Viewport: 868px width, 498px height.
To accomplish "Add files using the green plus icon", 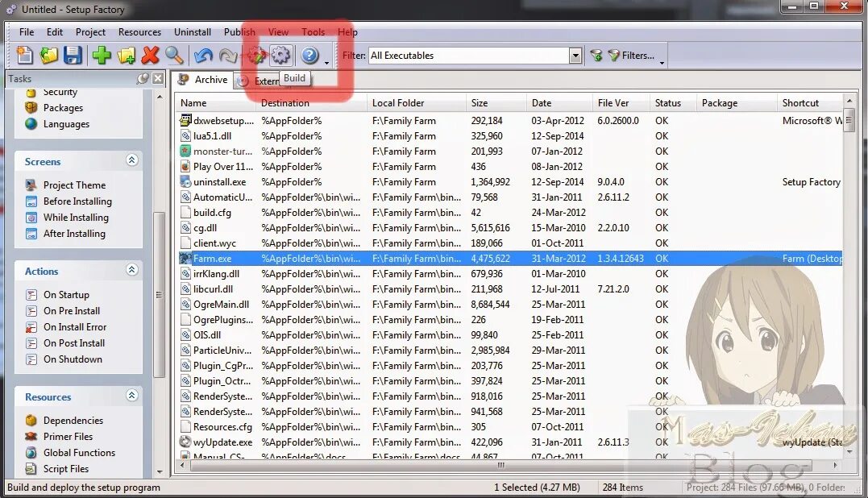I will (102, 56).
